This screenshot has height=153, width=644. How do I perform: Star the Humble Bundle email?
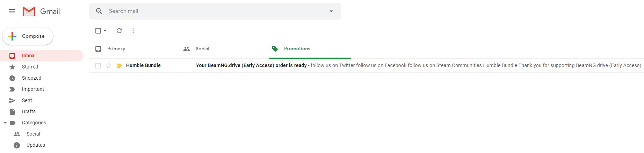109,66
